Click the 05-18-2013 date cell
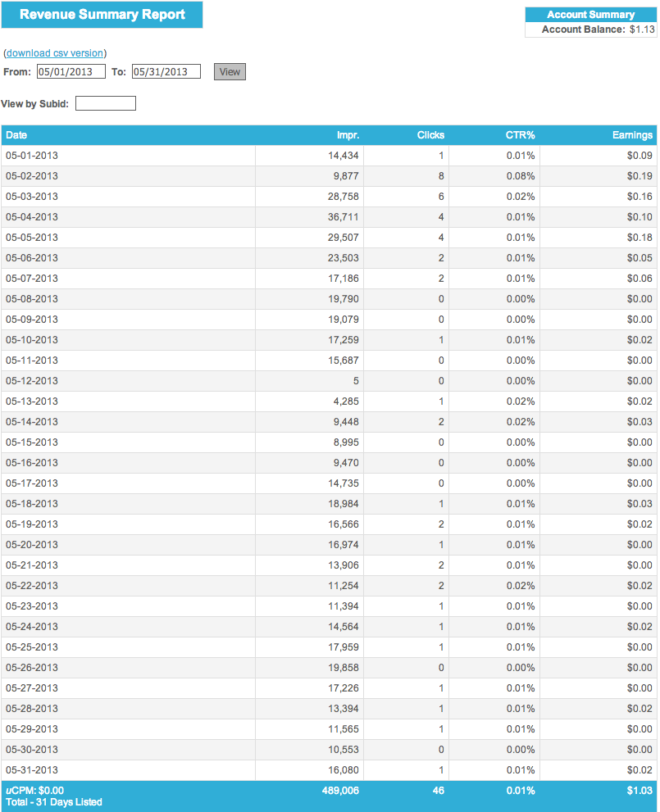The width and height of the screenshot is (660, 812). click(x=32, y=503)
